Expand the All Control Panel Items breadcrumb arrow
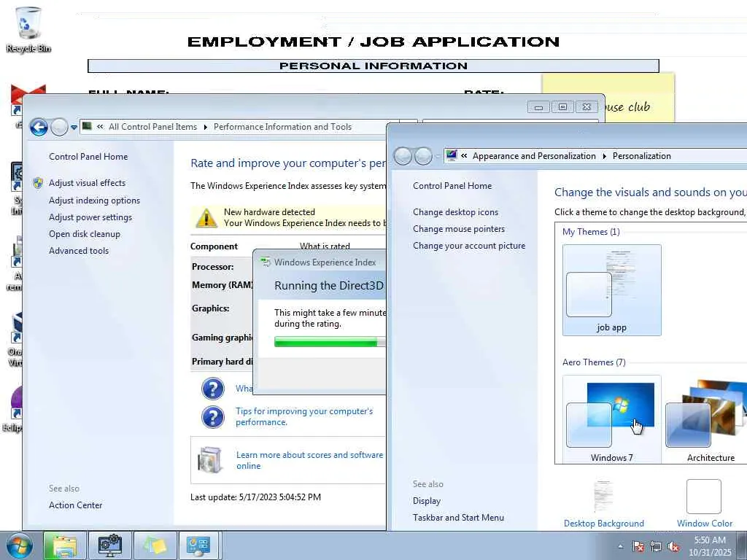 (x=205, y=127)
